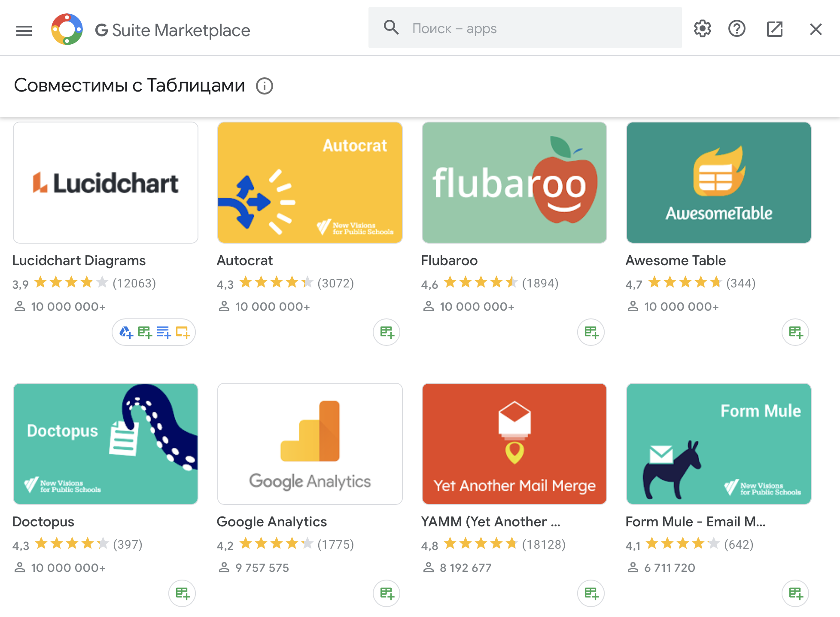The image size is (840, 617).
Task: Click the Flubaroo app title
Action: click(449, 260)
